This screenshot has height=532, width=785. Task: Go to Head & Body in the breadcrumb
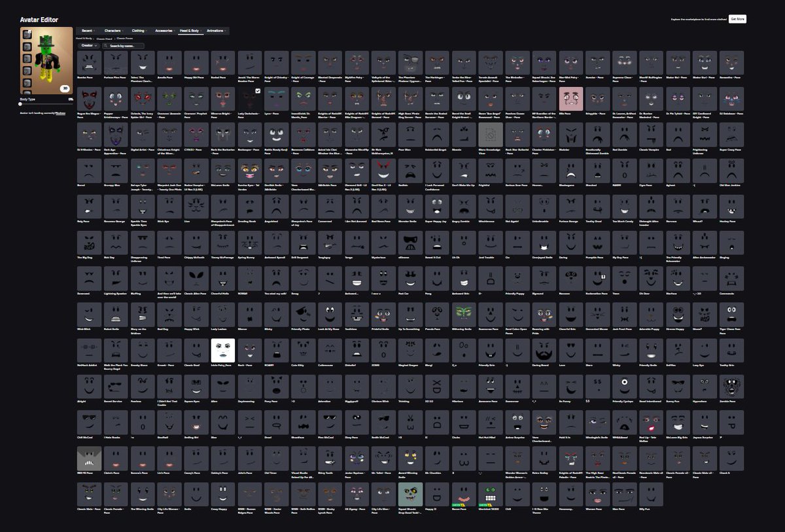84,39
